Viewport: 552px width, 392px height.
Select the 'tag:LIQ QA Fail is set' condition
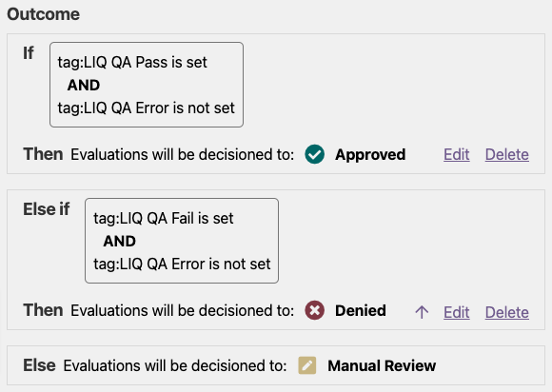pos(164,219)
